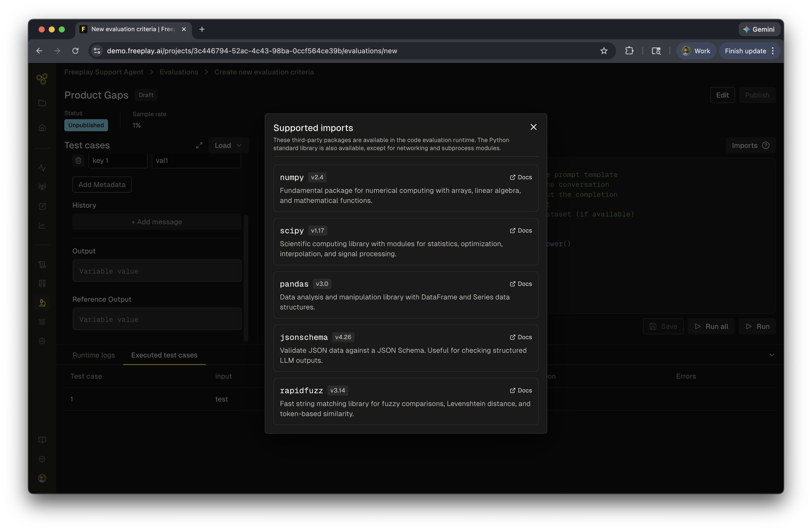Switch to the Runtime logs tab

click(x=94, y=355)
